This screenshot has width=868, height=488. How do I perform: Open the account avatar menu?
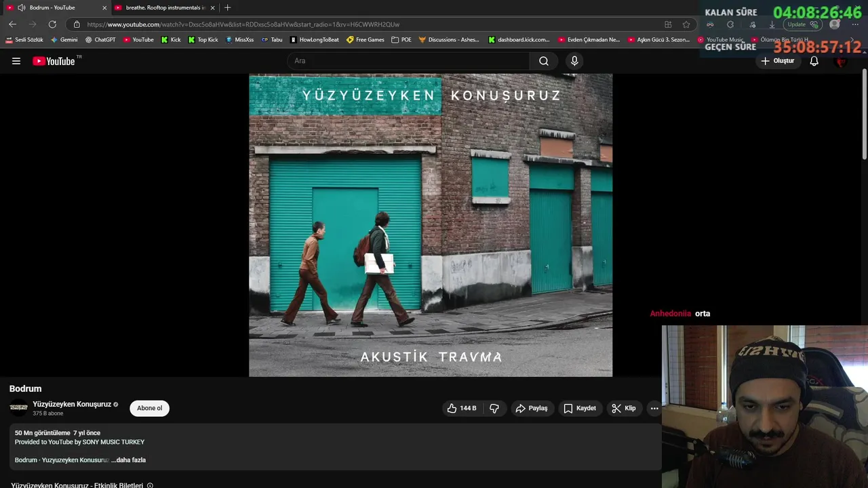(841, 61)
